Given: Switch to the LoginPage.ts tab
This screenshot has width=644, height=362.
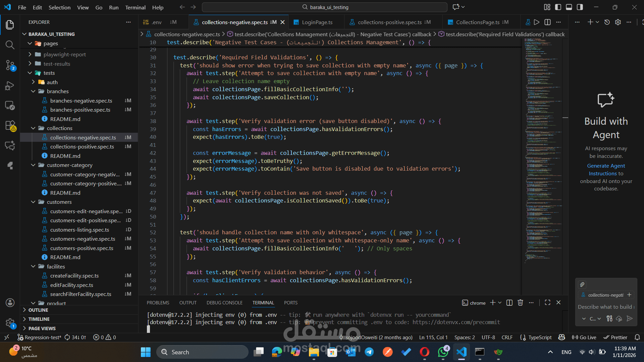Looking at the screenshot, I should pyautogui.click(x=317, y=22).
